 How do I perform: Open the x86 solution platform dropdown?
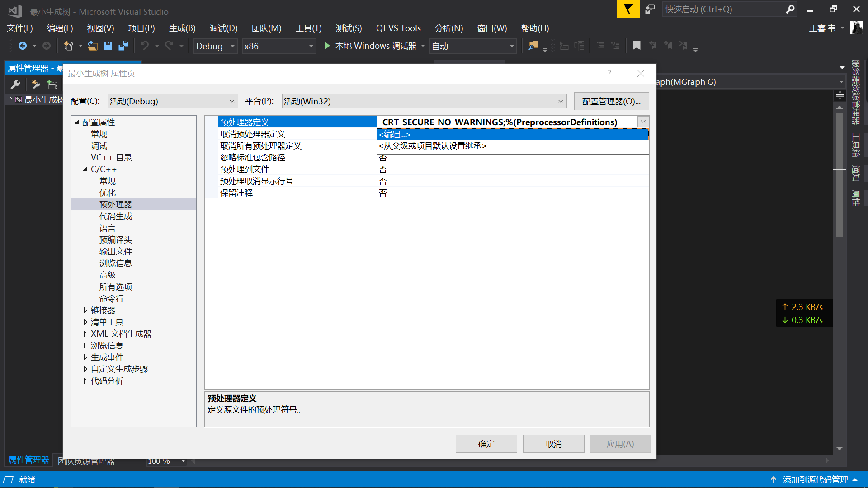pyautogui.click(x=278, y=46)
